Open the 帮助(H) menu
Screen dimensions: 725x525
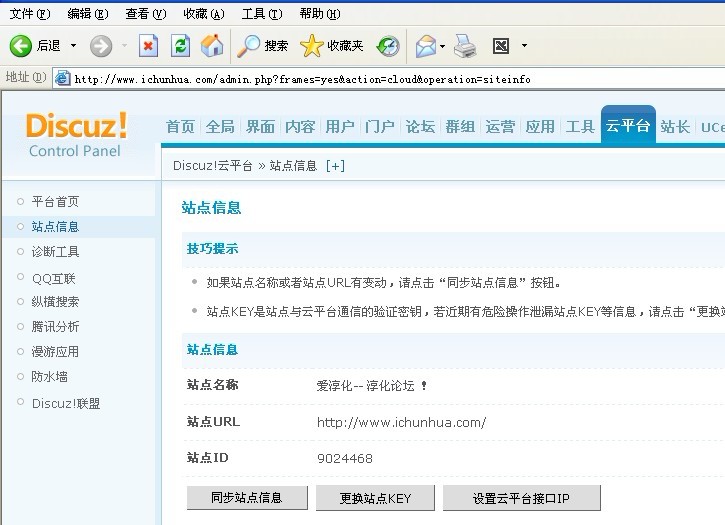[x=319, y=14]
